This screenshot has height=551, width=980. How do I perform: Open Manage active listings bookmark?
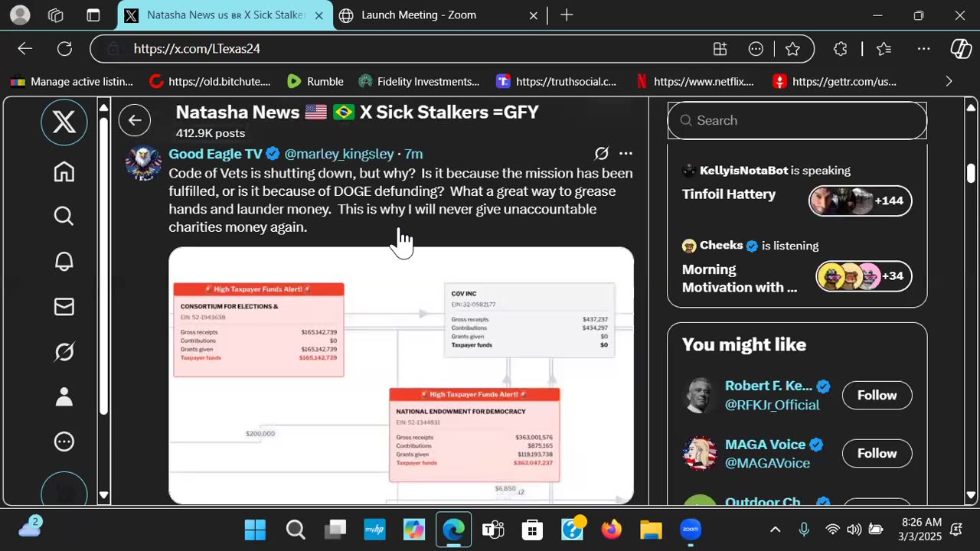tap(72, 81)
